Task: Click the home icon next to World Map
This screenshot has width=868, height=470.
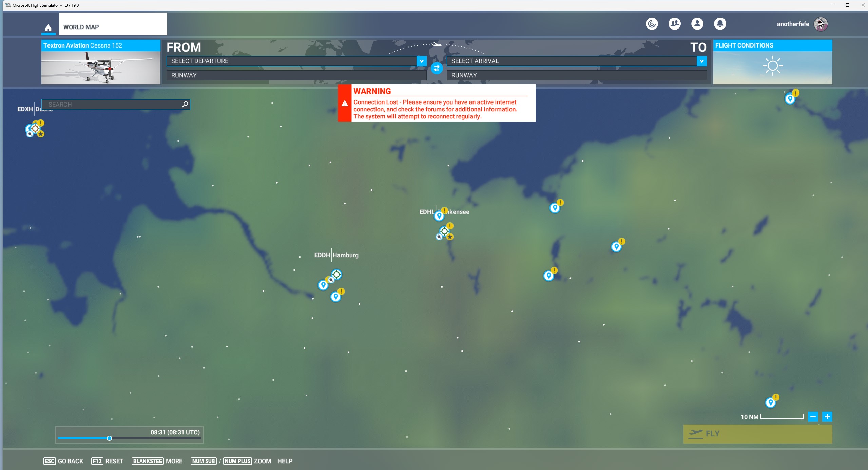Action: pyautogui.click(x=48, y=27)
